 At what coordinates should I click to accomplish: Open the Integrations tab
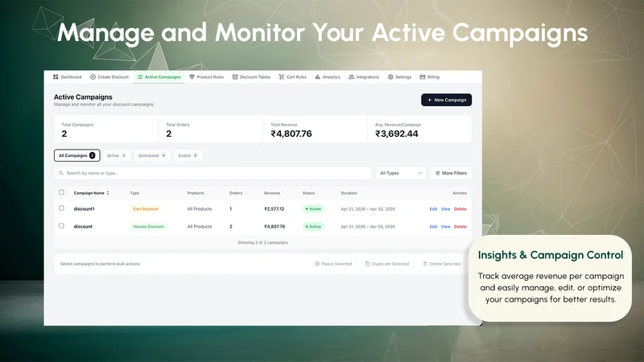click(x=364, y=76)
